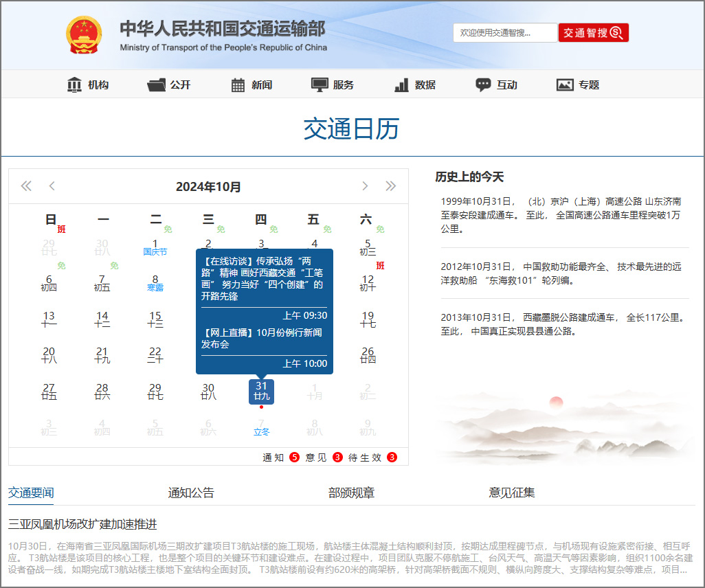Open the 机构 menu item
The width and height of the screenshot is (705, 588).
98,84
